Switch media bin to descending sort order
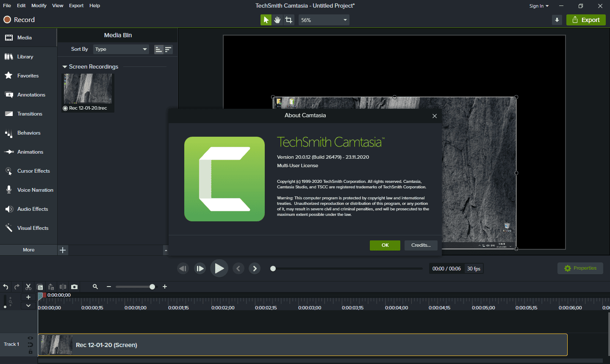The height and width of the screenshot is (364, 610). click(168, 50)
